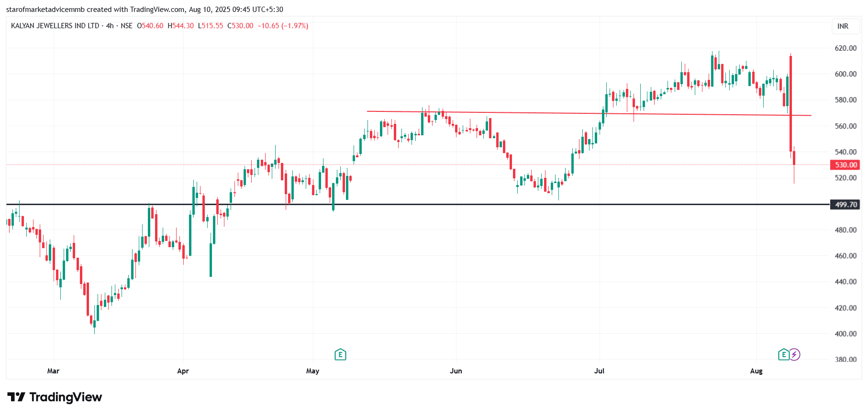Click the 560.00 price axis label
Screen dimensions: 868x415
point(846,126)
